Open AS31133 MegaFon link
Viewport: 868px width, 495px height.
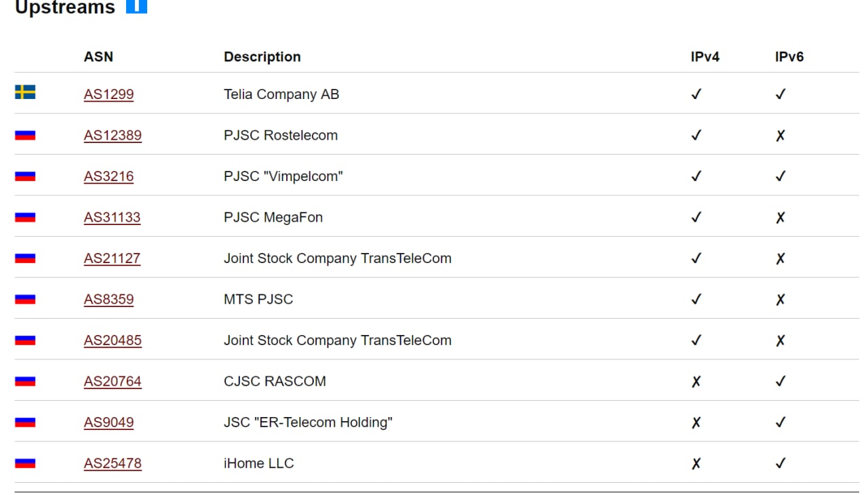click(112, 218)
